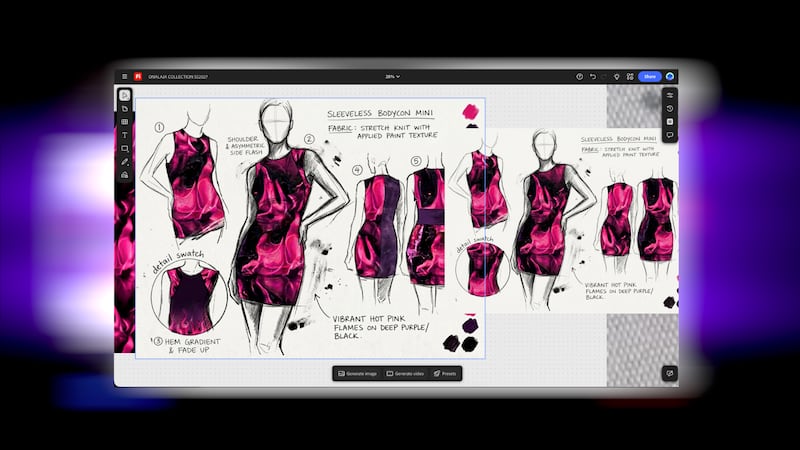Click the undo arrow
This screenshot has height=450, width=800.
[x=592, y=77]
